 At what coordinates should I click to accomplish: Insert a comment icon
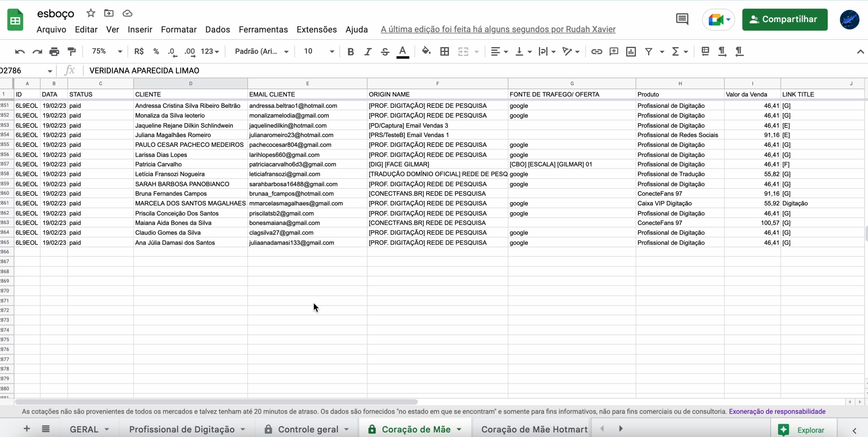click(x=614, y=52)
